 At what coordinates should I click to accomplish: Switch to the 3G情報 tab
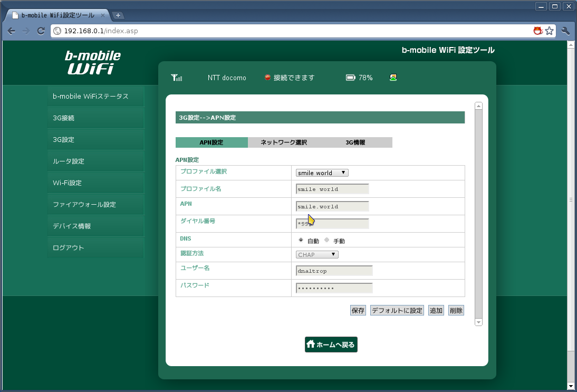click(355, 142)
